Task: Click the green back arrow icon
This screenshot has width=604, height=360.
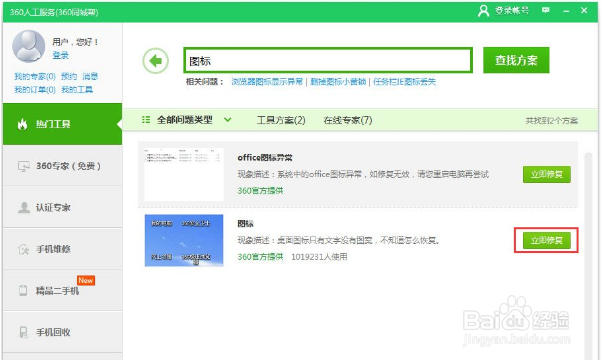Action: click(x=156, y=61)
